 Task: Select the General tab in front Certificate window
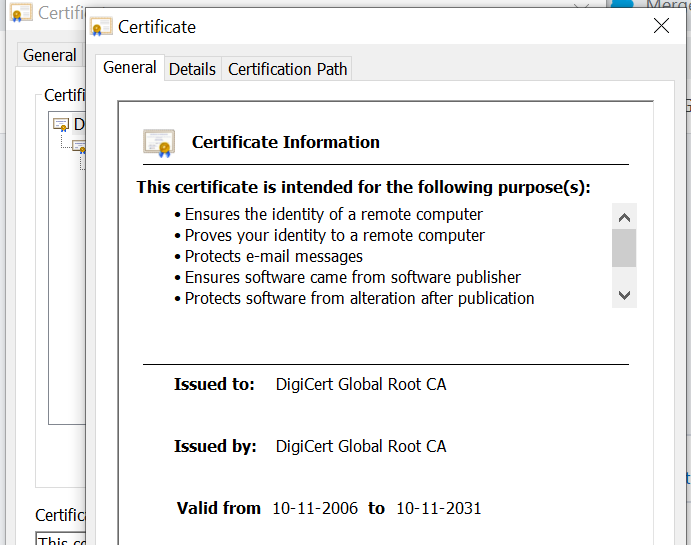[x=130, y=68]
